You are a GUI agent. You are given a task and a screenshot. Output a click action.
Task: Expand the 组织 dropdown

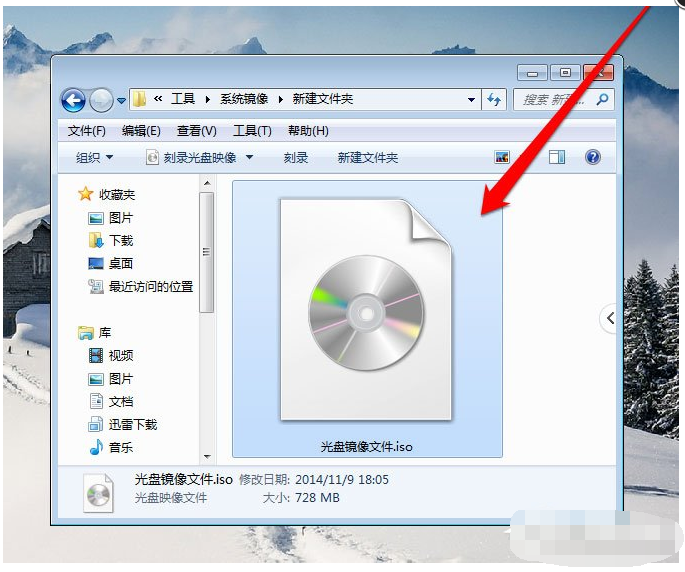tap(94, 157)
